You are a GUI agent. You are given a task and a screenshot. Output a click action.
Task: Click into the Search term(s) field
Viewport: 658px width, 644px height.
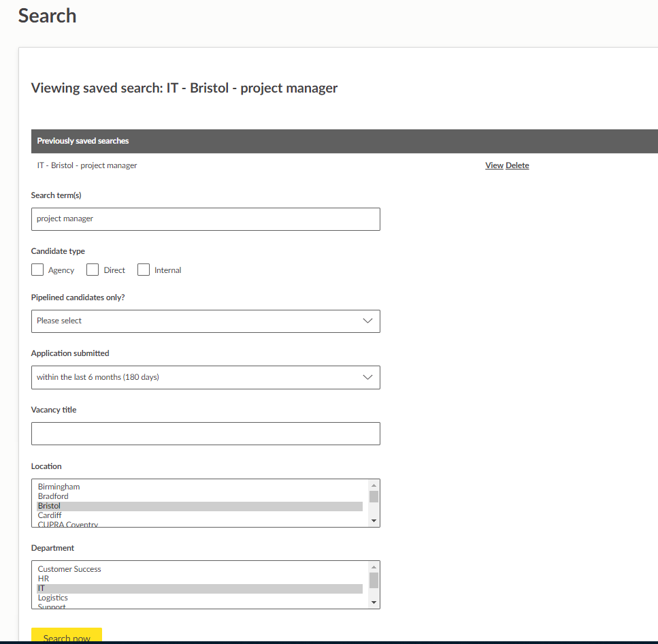tap(205, 219)
